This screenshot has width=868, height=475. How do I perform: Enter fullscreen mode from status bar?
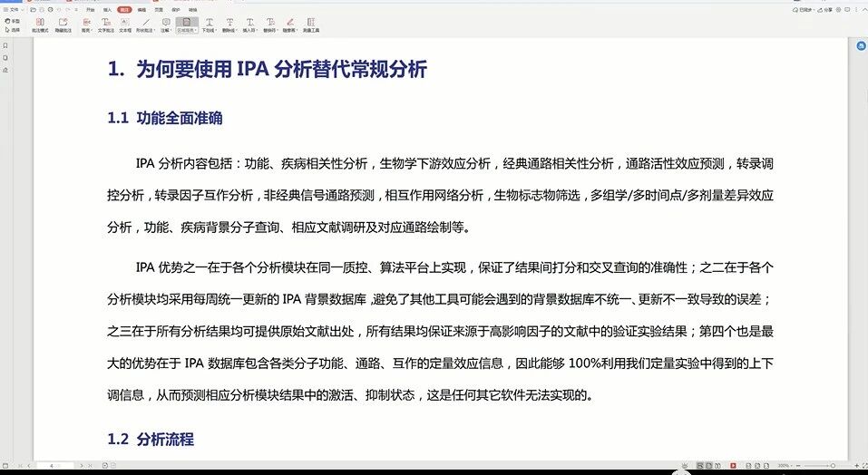click(x=865, y=466)
